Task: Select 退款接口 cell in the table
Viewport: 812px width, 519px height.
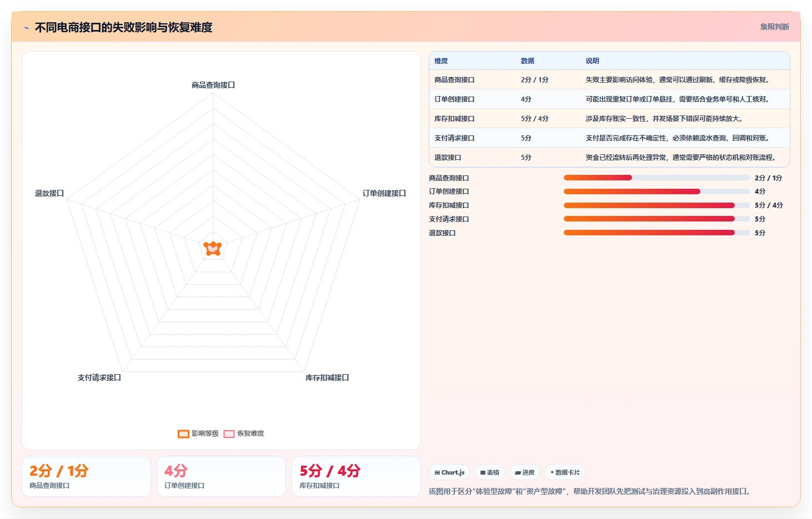Action: click(x=448, y=158)
